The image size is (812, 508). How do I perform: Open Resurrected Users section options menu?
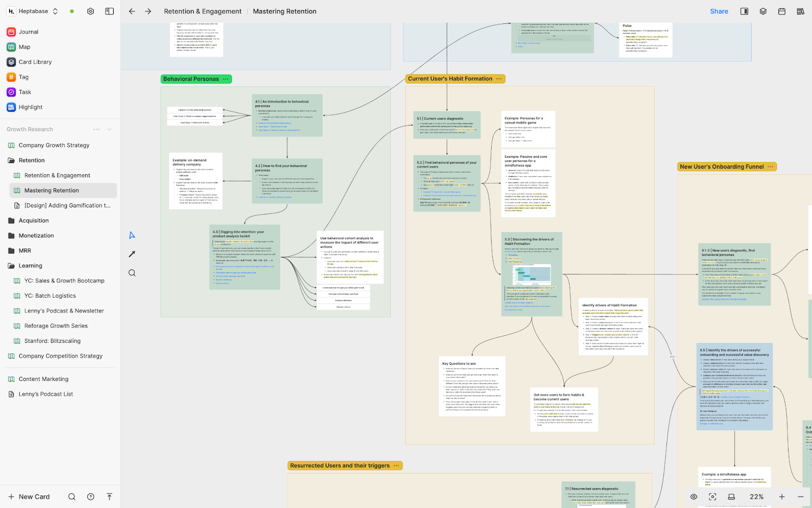point(396,466)
